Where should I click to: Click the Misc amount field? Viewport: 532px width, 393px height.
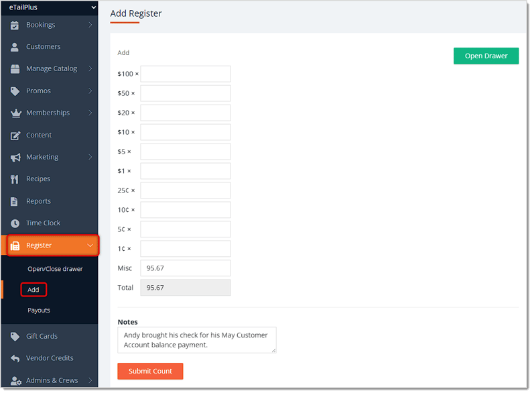point(186,268)
